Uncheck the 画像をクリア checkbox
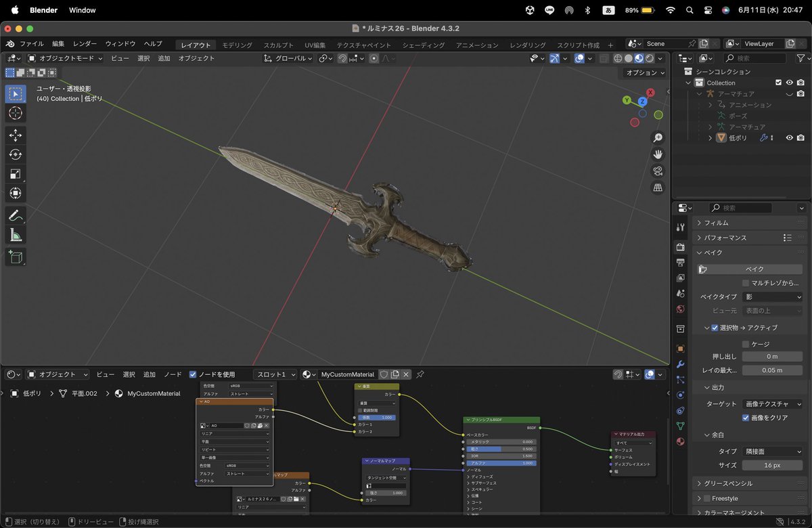Image resolution: width=812 pixels, height=528 pixels. pyautogui.click(x=746, y=418)
